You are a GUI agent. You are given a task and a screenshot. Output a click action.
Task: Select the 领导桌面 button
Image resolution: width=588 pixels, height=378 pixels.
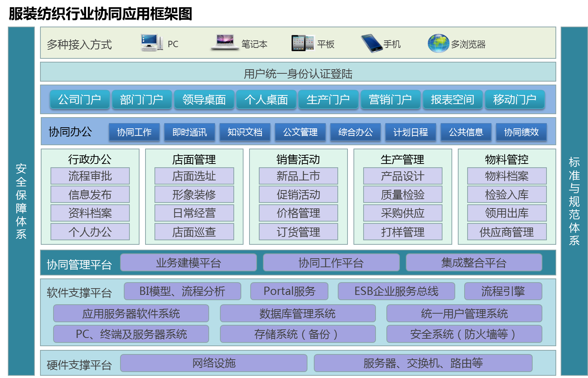[x=204, y=100]
